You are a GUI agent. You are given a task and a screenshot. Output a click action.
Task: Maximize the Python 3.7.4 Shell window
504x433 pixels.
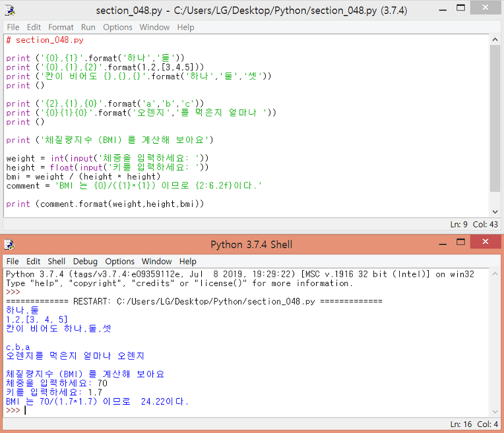point(461,242)
